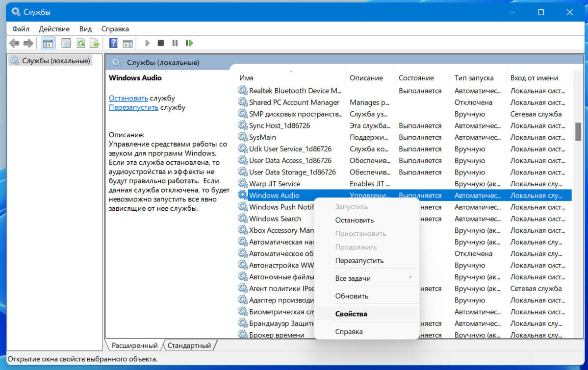Select the SMP дисковых пространств row
Viewport: 588px width, 370px height.
[x=404, y=114]
